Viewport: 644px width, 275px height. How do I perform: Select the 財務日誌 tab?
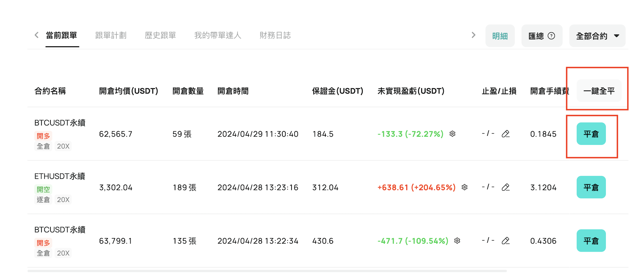[x=275, y=35]
